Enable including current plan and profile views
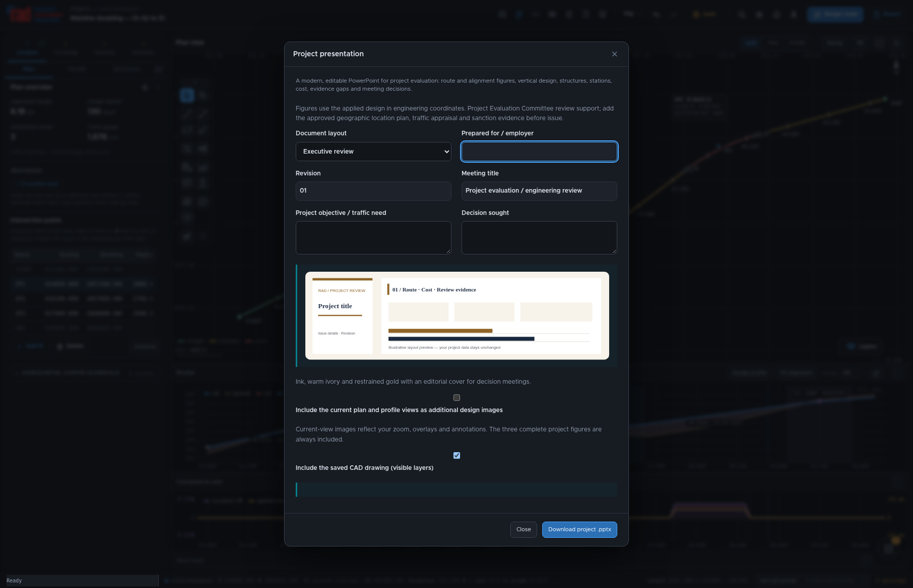Image resolution: width=913 pixels, height=588 pixels. [x=456, y=398]
